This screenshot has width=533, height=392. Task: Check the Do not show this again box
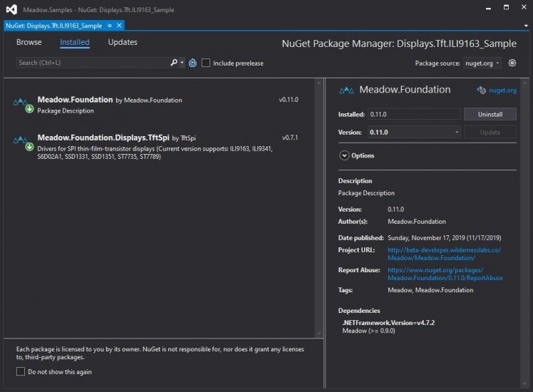click(x=21, y=371)
